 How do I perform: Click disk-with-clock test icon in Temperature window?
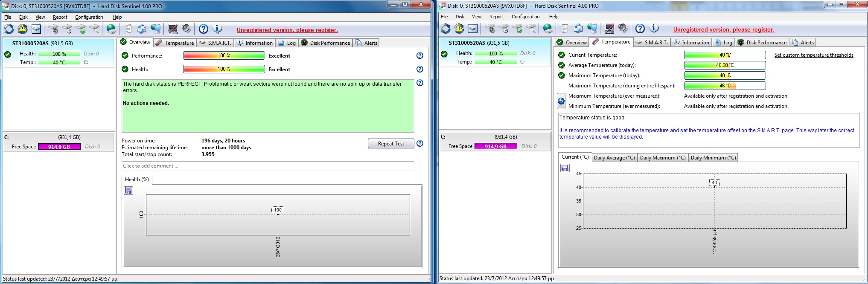pos(503,29)
